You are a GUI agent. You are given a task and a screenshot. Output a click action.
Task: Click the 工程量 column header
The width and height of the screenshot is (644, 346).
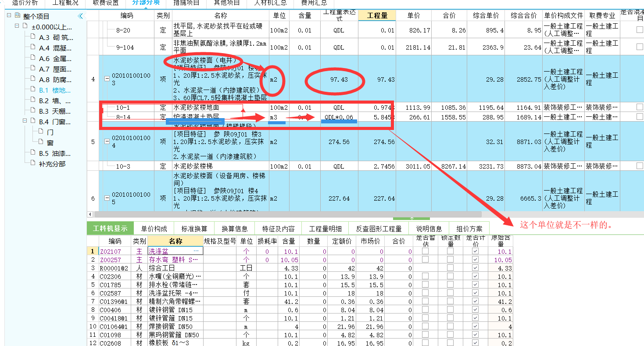(377, 15)
